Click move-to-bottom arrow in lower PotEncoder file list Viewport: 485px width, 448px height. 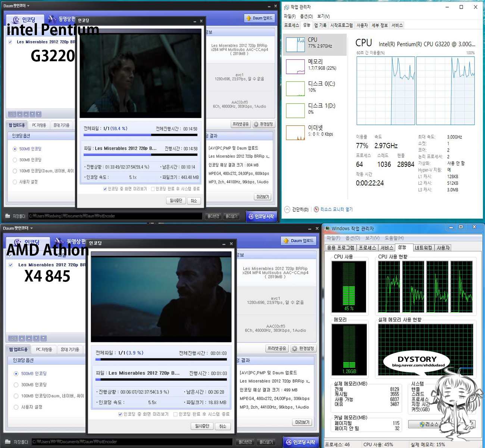coord(44,338)
